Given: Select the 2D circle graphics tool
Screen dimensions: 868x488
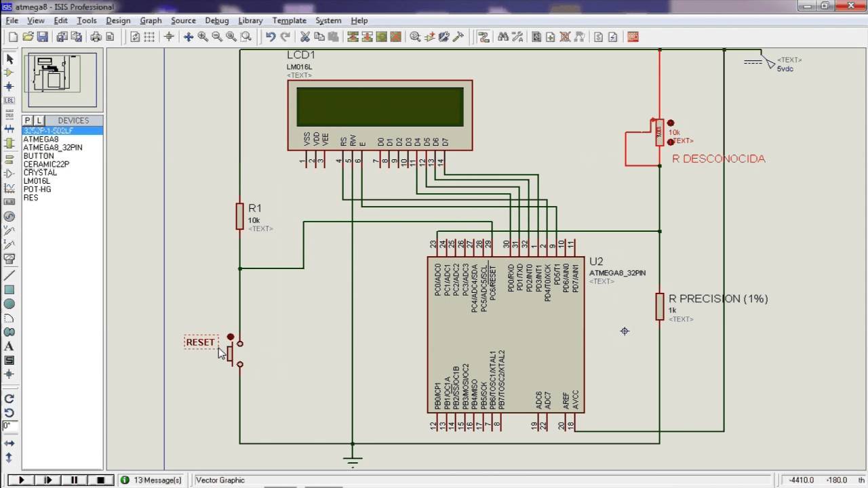Looking at the screenshot, I should 9,304.
